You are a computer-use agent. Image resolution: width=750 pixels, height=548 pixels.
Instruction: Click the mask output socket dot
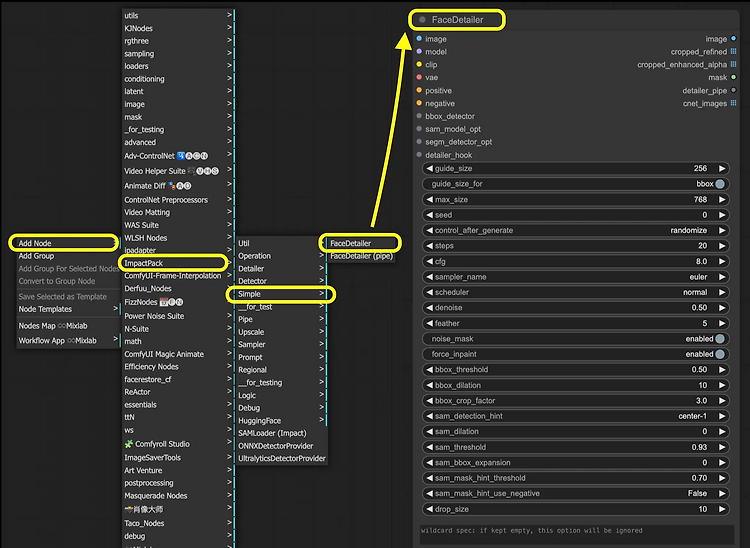(733, 77)
